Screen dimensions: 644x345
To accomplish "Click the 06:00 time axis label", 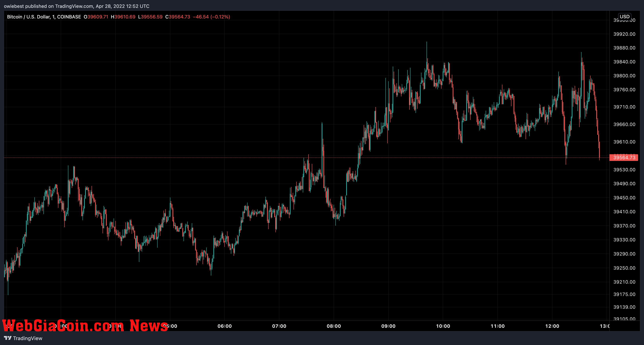I will (x=225, y=326).
